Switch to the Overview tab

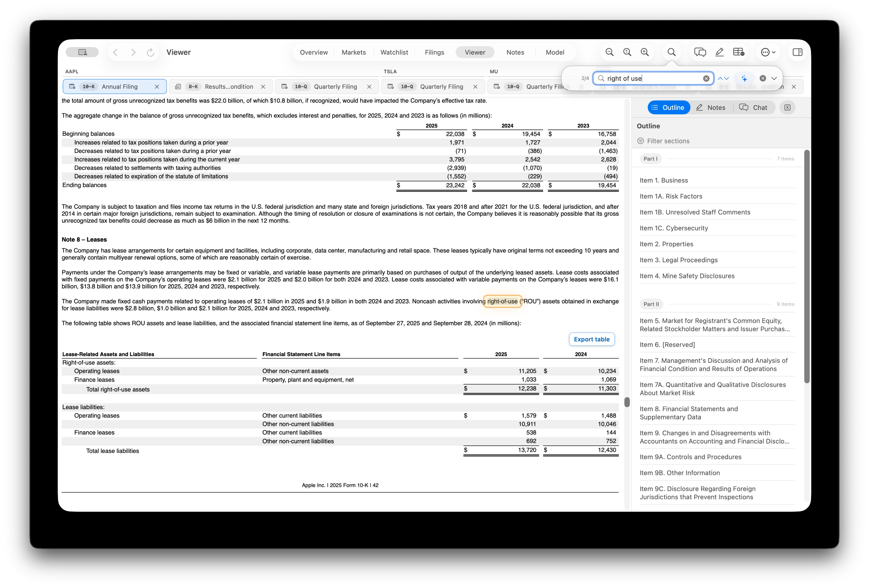click(x=314, y=52)
